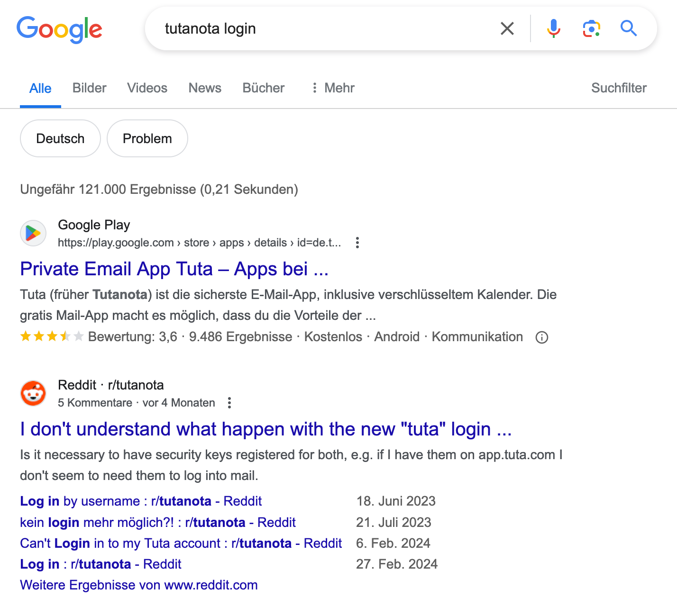Image resolution: width=677 pixels, height=616 pixels.
Task: Open "Log in : r/tutanota" Reddit link
Action: 101,564
